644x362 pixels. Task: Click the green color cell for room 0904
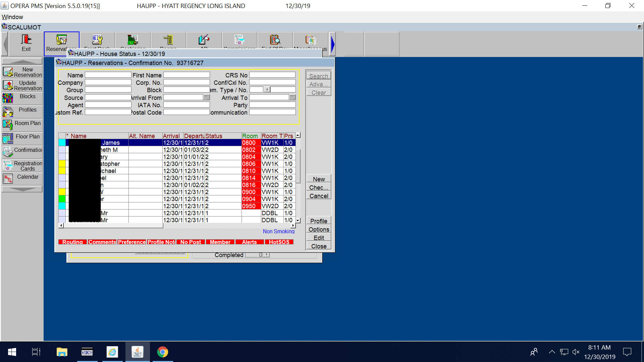[62, 199]
